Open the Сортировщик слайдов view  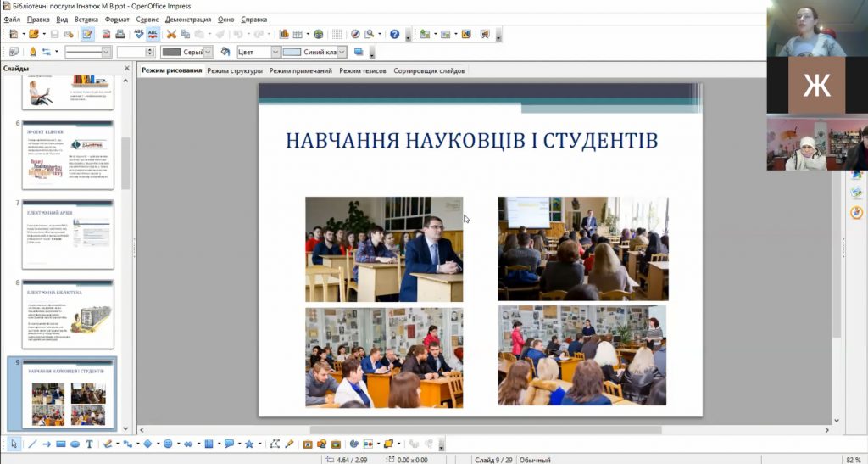pos(429,71)
